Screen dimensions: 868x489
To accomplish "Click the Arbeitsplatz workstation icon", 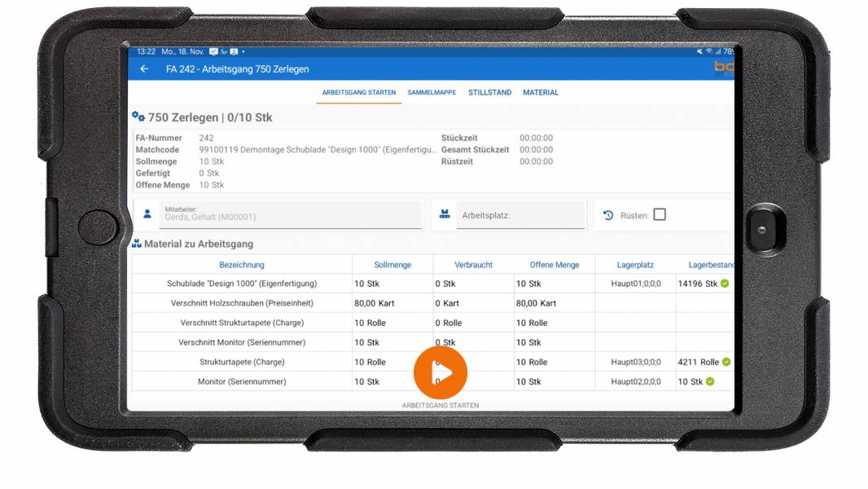I will (x=445, y=215).
